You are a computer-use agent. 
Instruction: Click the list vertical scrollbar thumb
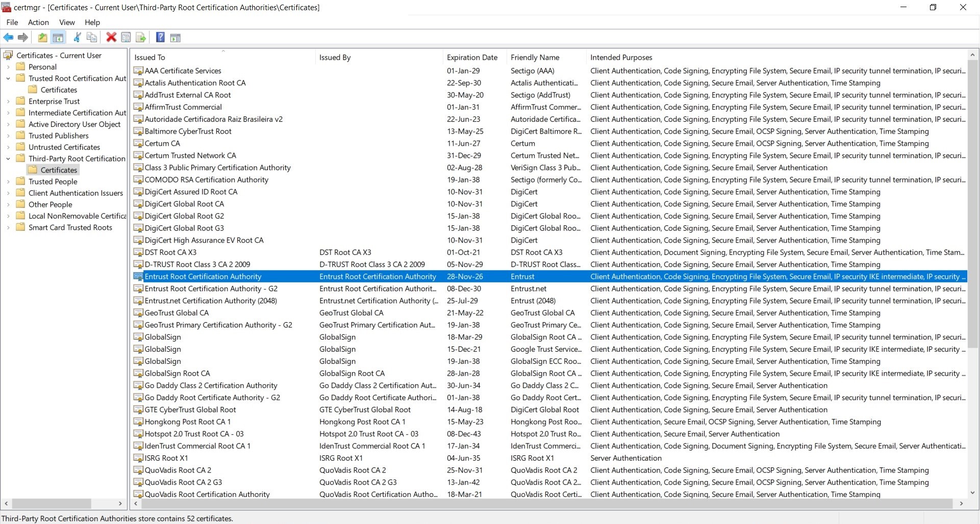click(972, 203)
